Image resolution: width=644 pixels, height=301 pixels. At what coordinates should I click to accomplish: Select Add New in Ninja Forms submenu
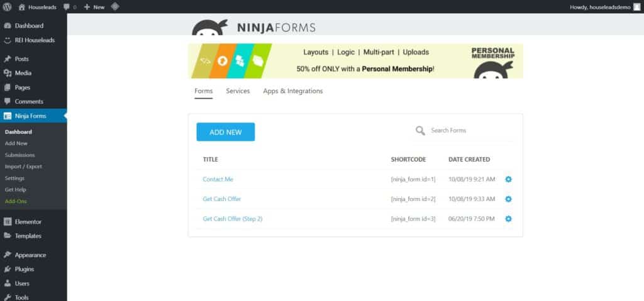coord(16,143)
